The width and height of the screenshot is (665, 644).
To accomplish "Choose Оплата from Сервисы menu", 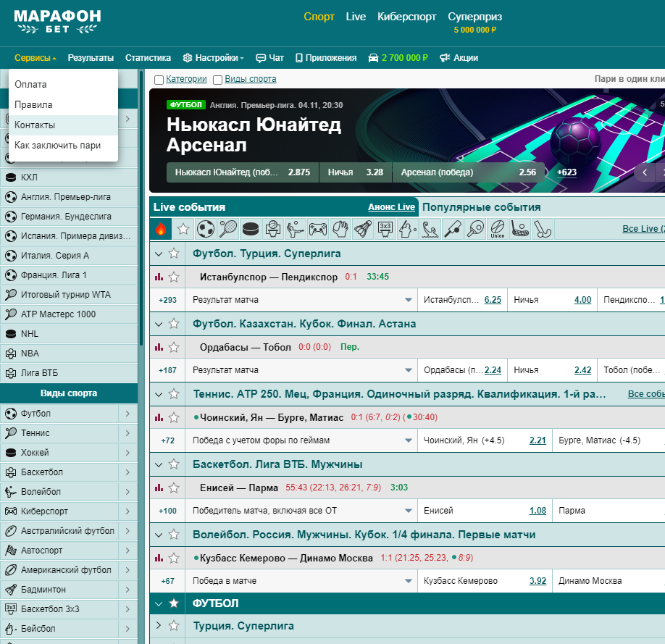I will coord(63,85).
